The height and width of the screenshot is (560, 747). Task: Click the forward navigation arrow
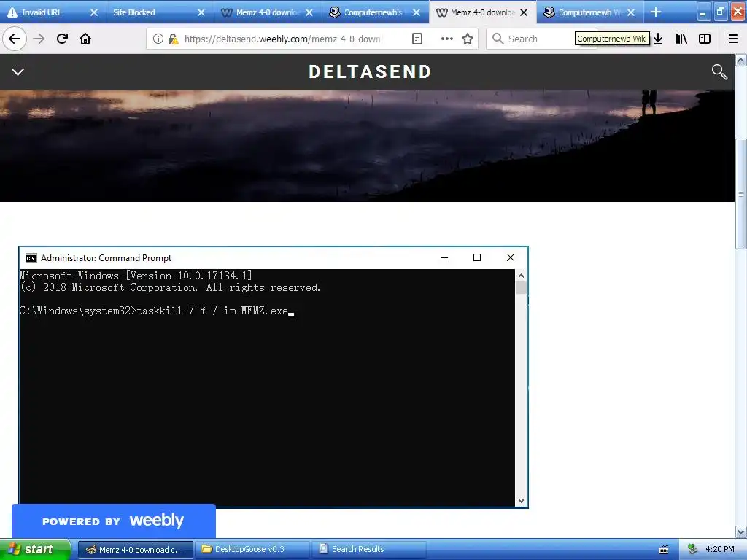[x=39, y=39]
